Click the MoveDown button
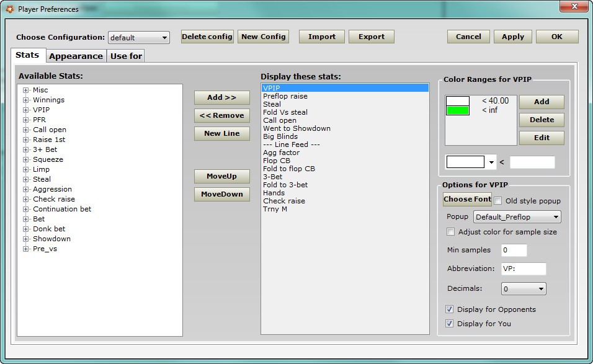This screenshot has width=593, height=364. [x=222, y=194]
